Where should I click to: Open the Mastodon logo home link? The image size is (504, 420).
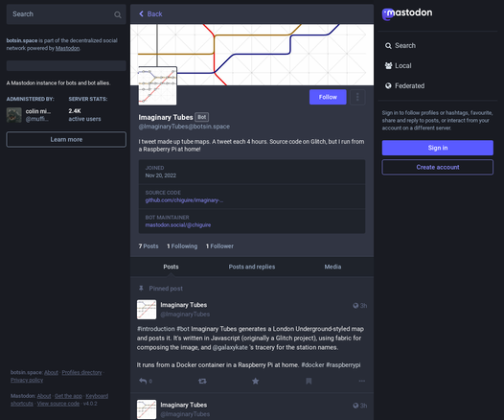click(x=407, y=13)
